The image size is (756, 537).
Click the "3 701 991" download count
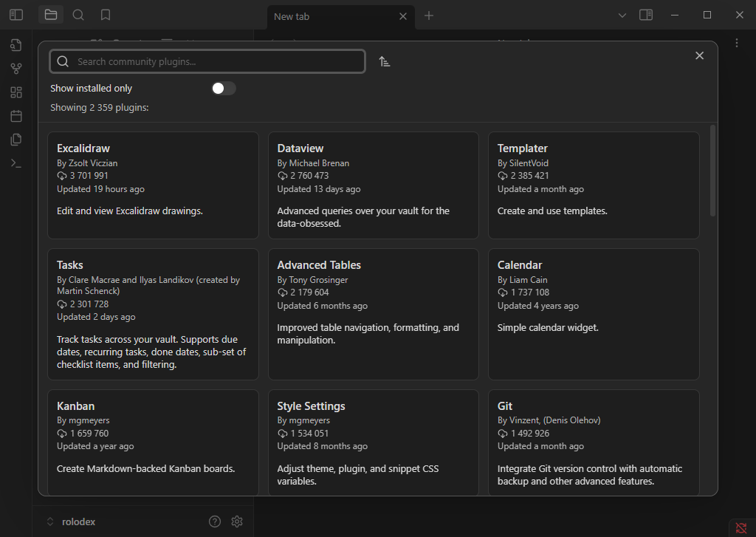(x=89, y=176)
